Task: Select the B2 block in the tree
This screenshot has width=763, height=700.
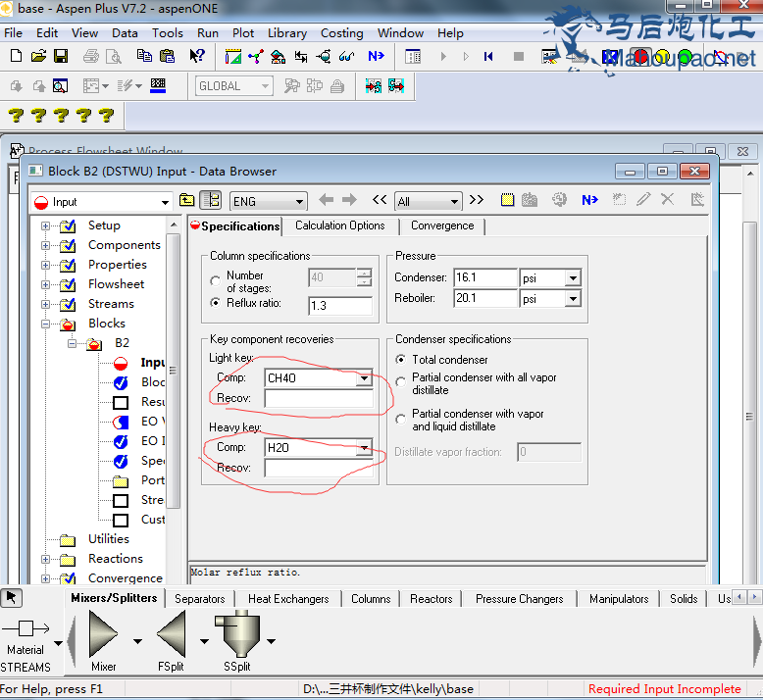Action: (122, 343)
